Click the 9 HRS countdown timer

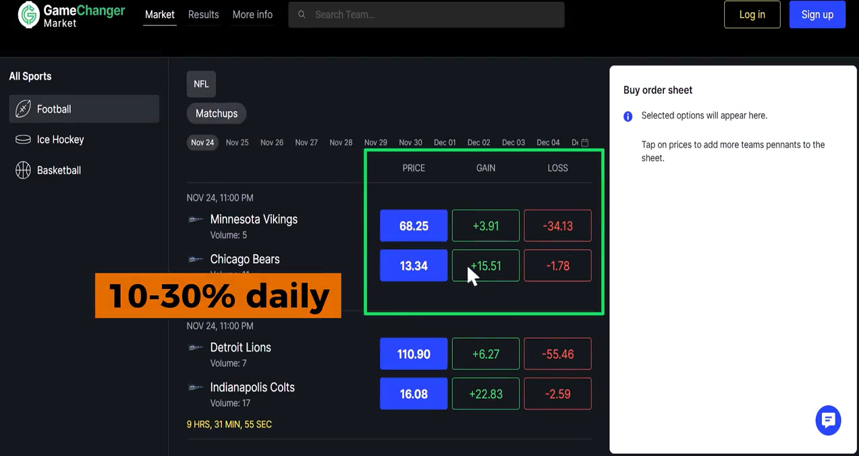pos(229,424)
